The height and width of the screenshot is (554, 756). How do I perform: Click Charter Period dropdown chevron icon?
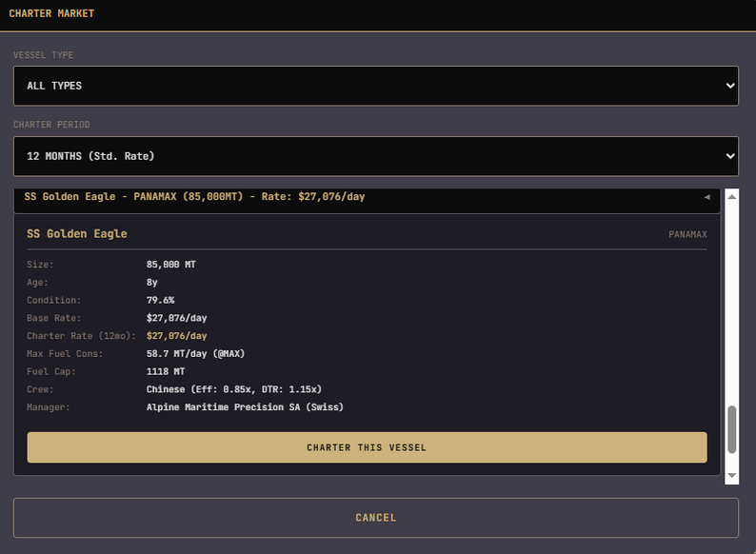point(730,156)
